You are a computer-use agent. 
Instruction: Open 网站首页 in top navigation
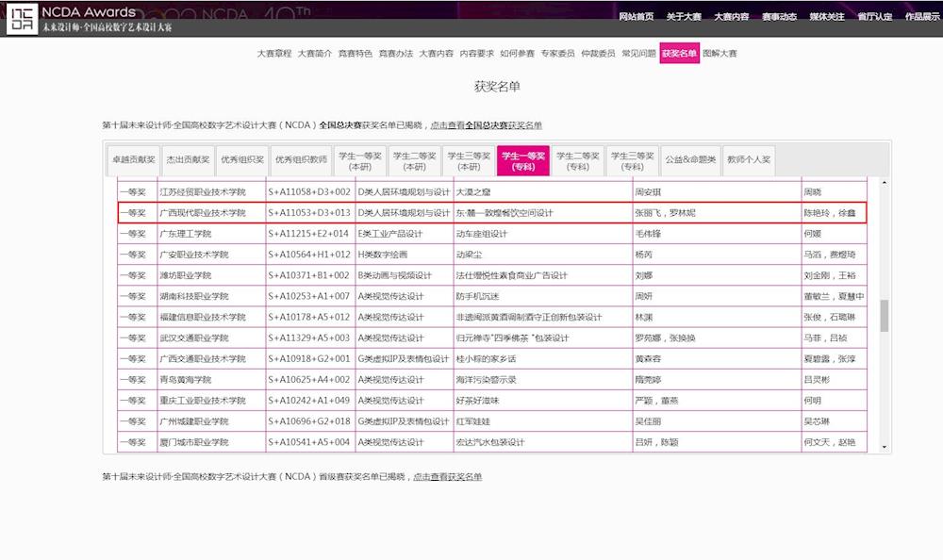pos(637,17)
